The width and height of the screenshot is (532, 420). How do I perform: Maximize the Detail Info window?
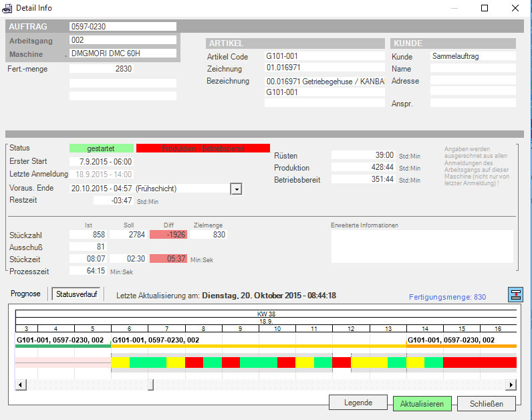click(x=485, y=8)
